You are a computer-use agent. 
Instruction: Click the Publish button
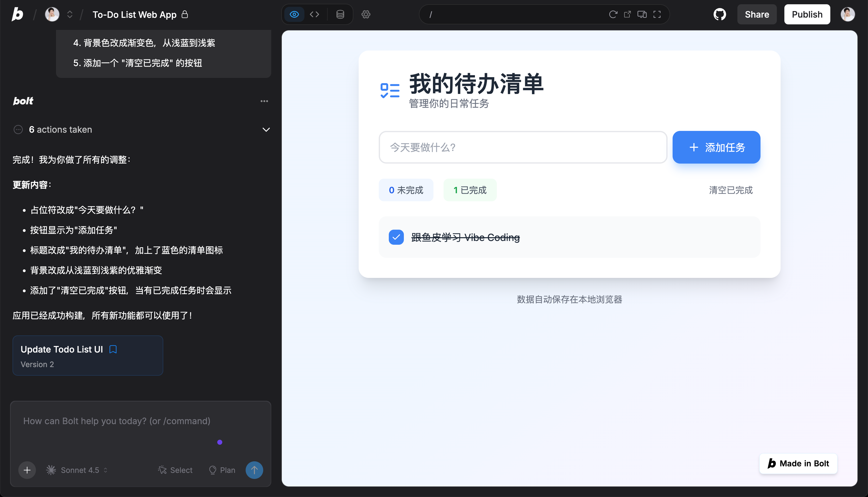(x=807, y=14)
